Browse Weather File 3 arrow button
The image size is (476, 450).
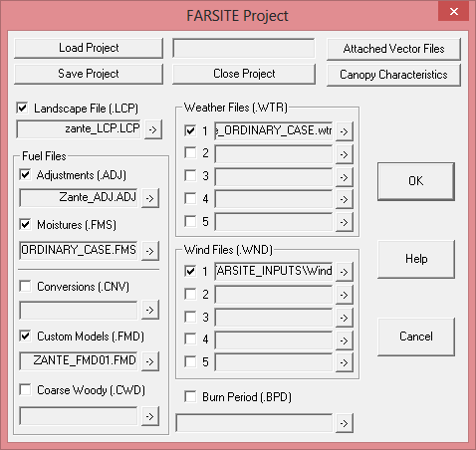coord(345,177)
